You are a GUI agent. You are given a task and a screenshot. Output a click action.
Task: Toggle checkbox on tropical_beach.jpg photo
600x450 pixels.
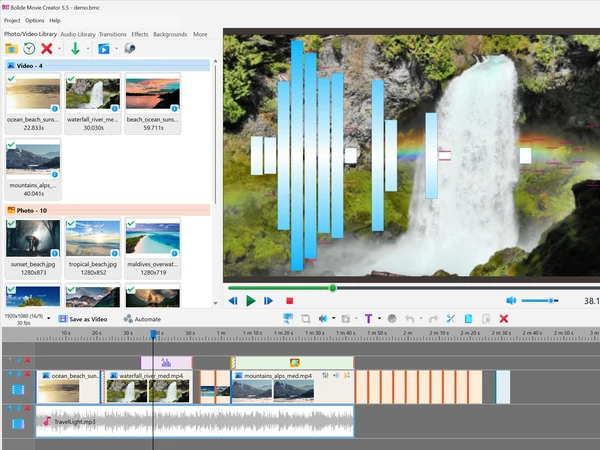tap(71, 223)
